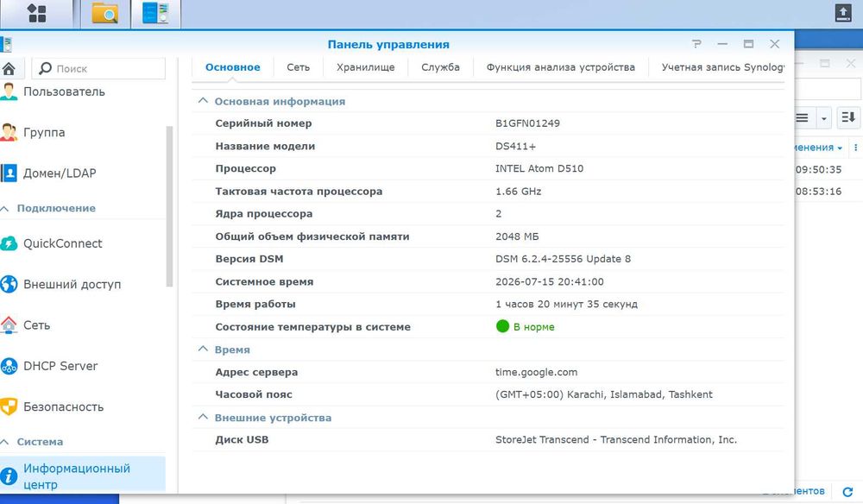Screen dimensions: 863x504
Task: Open the Функция анализа устройства tab
Action: 560,67
